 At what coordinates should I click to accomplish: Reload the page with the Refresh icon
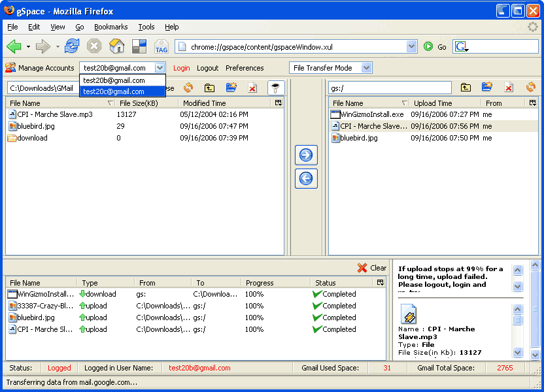(72, 46)
